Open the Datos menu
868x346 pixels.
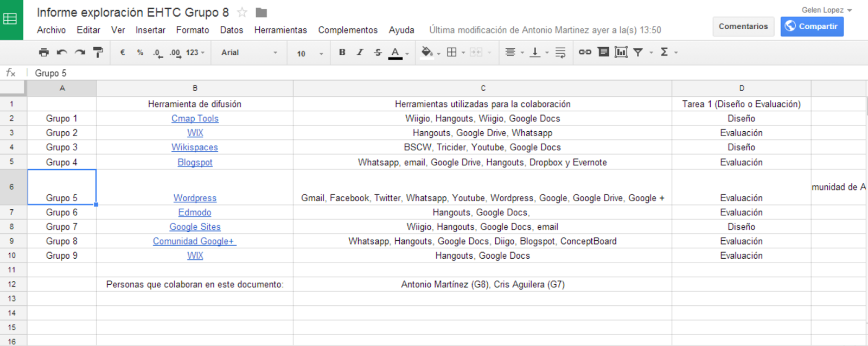[232, 30]
